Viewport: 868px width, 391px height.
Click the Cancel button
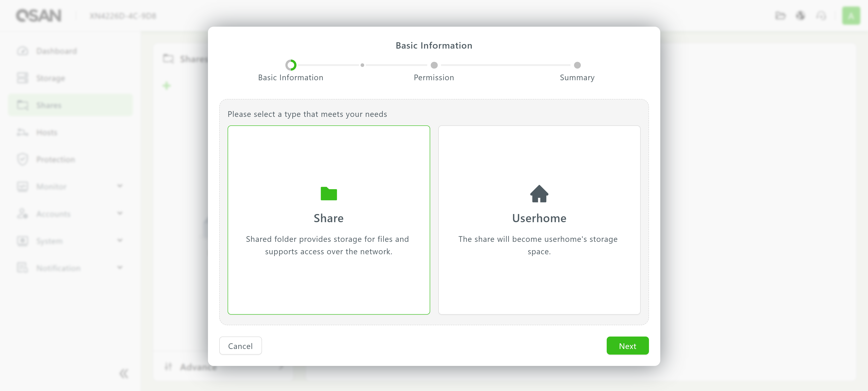240,346
